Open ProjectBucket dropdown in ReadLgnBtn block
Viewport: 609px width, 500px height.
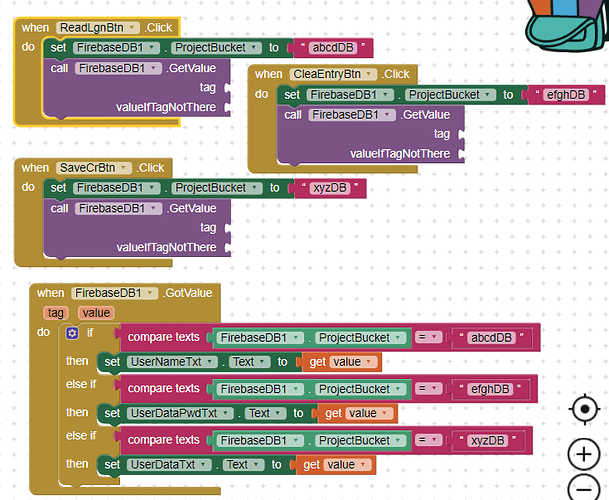tap(216, 48)
